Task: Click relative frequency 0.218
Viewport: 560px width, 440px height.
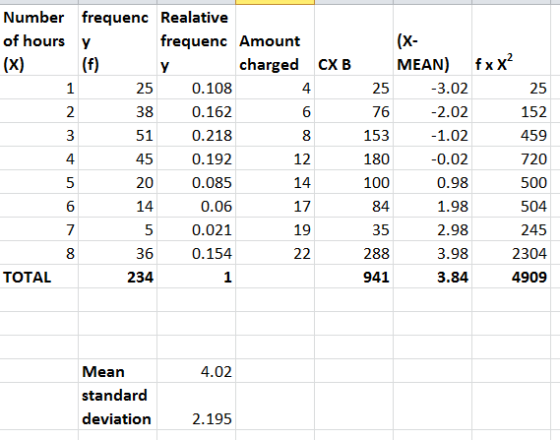Action: 196,135
